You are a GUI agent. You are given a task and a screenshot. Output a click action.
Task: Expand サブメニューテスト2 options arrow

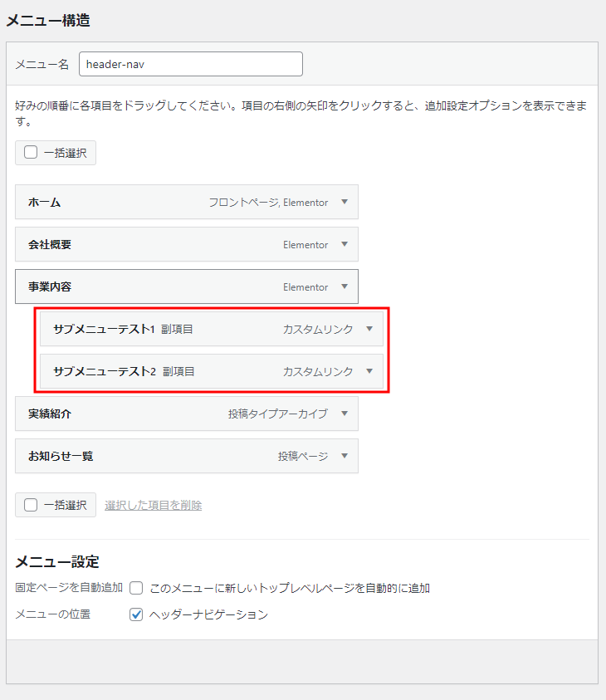tap(369, 371)
